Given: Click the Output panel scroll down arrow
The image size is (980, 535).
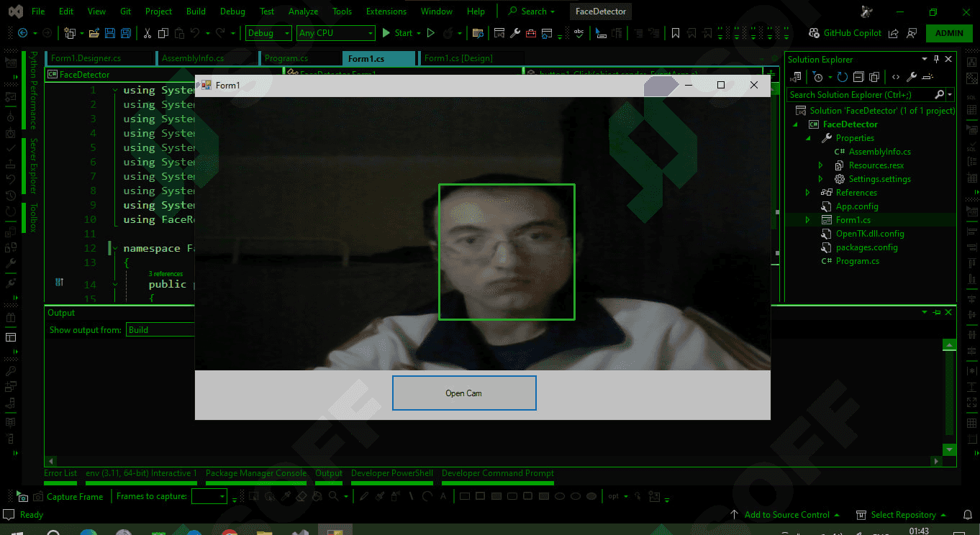Looking at the screenshot, I should [x=949, y=449].
